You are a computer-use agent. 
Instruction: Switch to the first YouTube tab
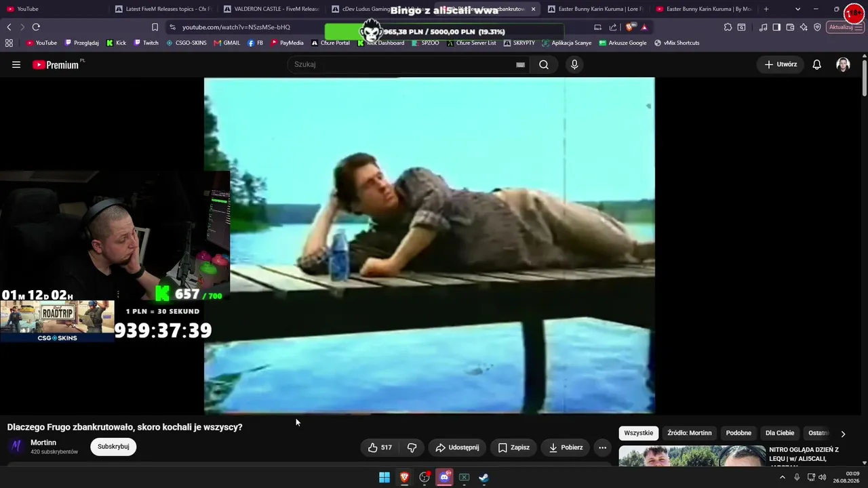(54, 9)
